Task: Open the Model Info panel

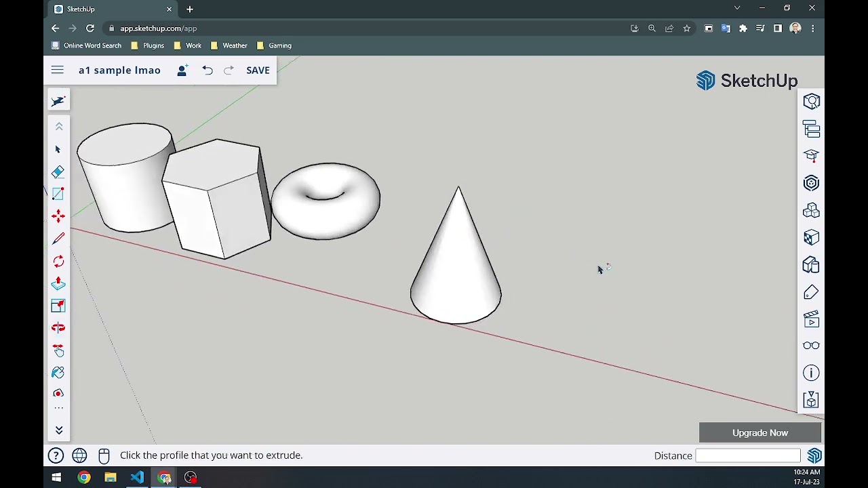Action: click(811, 373)
